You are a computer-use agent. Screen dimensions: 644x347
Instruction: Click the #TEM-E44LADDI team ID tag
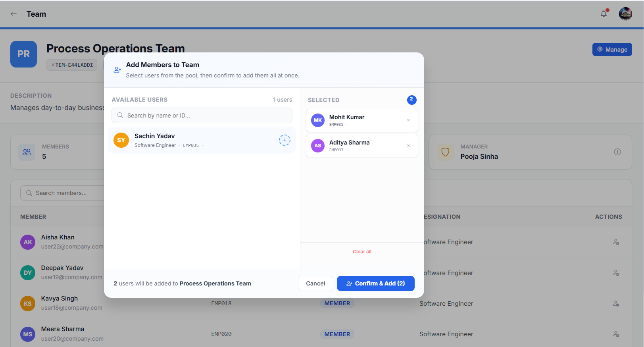(72, 65)
